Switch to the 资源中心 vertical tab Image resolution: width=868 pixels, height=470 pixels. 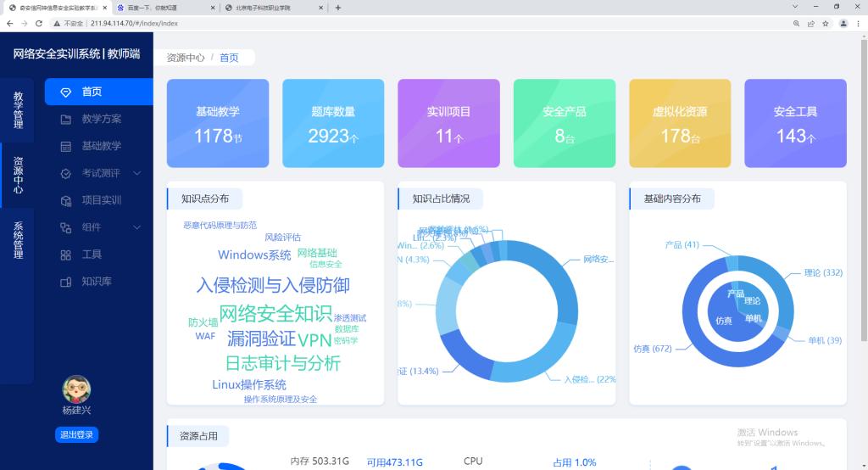pos(18,175)
